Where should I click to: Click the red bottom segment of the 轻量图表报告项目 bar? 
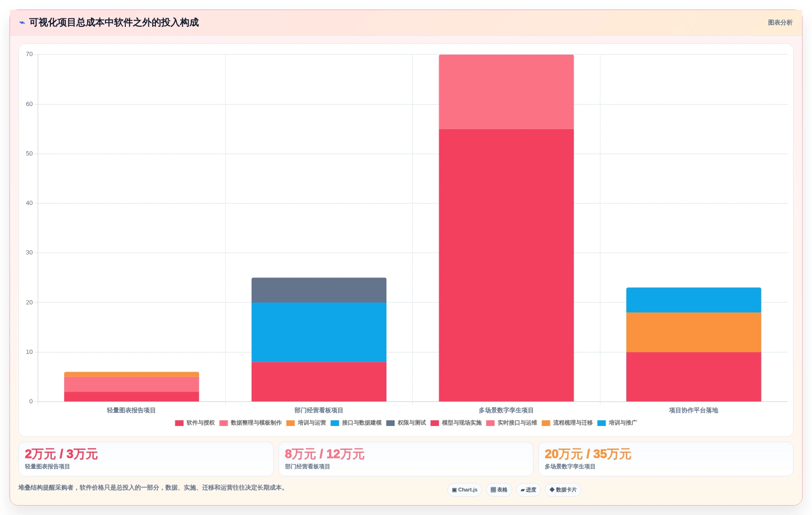click(131, 397)
